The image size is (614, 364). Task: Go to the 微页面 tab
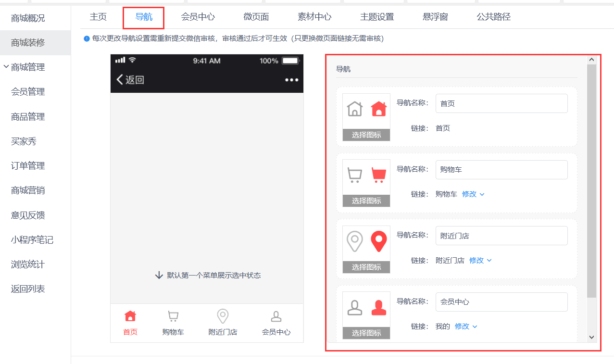click(256, 17)
